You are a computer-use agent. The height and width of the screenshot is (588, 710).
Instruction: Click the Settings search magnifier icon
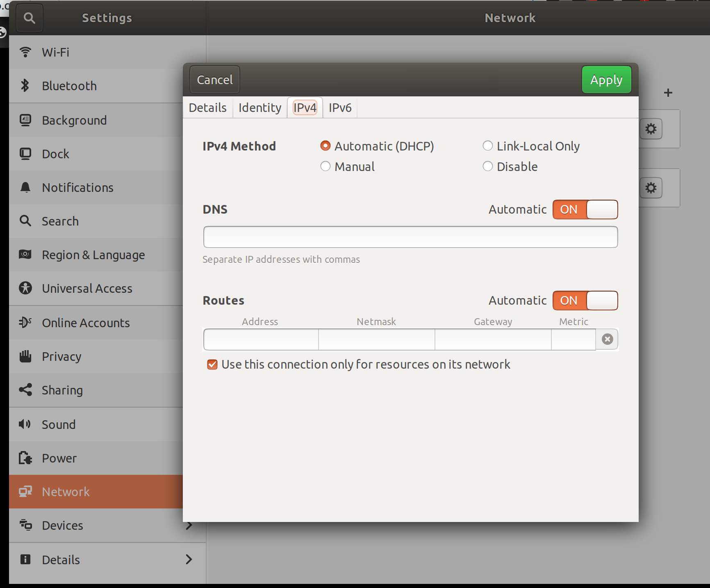coord(29,18)
